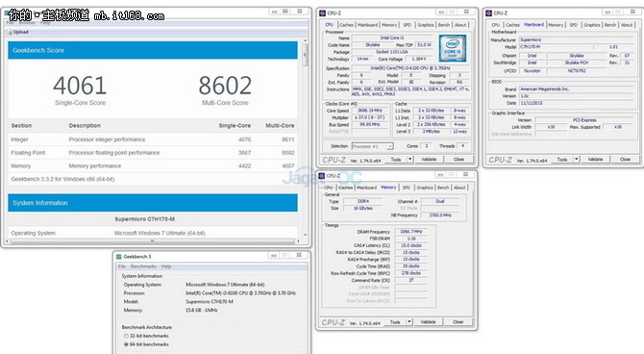This screenshot has height=354, width=644.
Task: Click the Close button in the Mainboard CPU-Z window
Action: (x=625, y=159)
